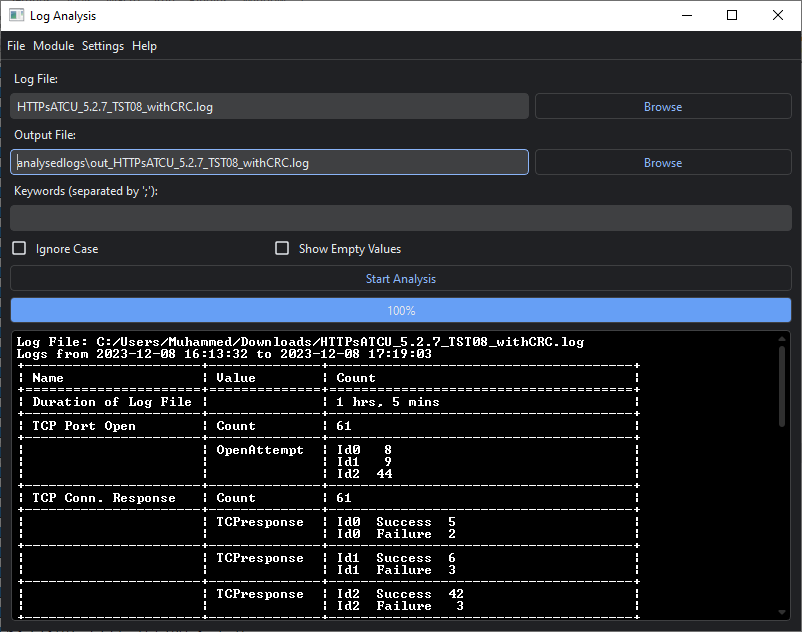Open the Settings menu
The height and width of the screenshot is (632, 802).
click(x=103, y=46)
